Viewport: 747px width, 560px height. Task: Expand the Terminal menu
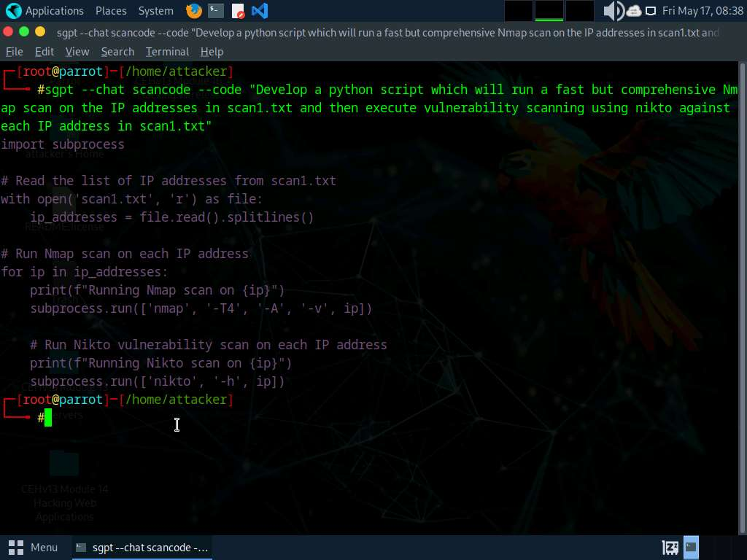point(167,52)
